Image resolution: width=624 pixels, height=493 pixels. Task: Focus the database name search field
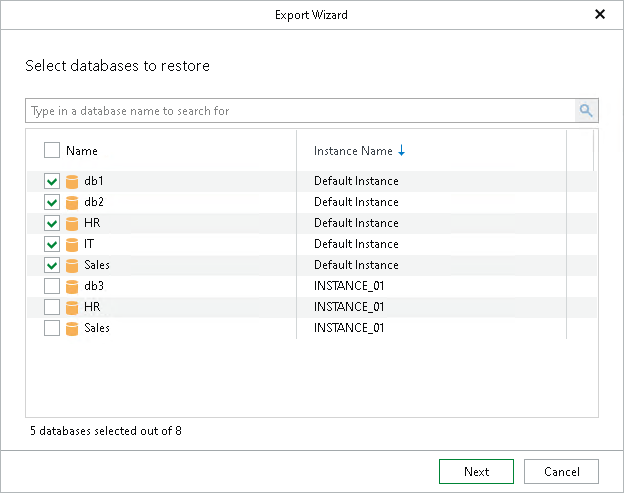(300, 111)
